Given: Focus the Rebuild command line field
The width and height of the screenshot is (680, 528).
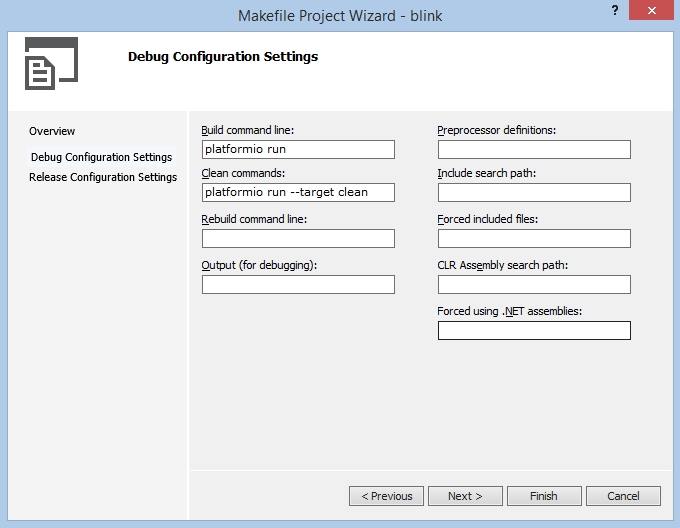Looking at the screenshot, I should pyautogui.click(x=298, y=238).
